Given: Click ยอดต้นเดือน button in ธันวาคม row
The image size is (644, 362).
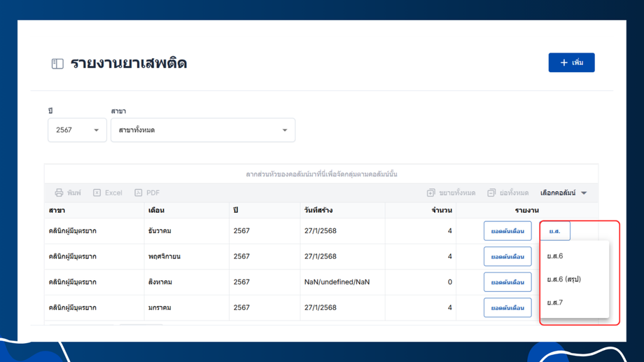Looking at the screenshot, I should 507,231.
